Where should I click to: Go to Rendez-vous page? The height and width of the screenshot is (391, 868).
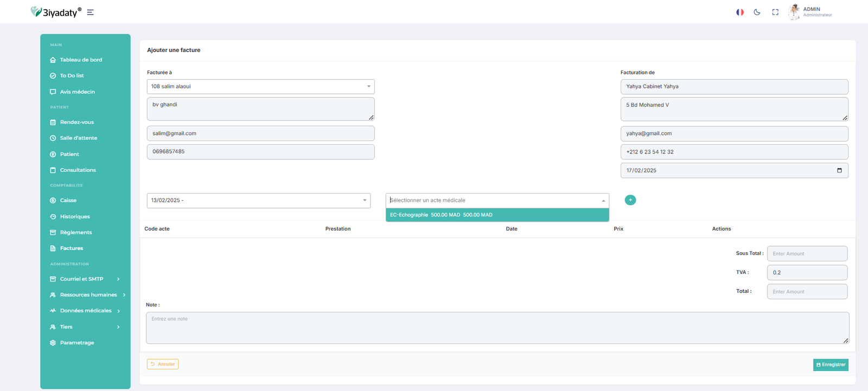(x=76, y=122)
